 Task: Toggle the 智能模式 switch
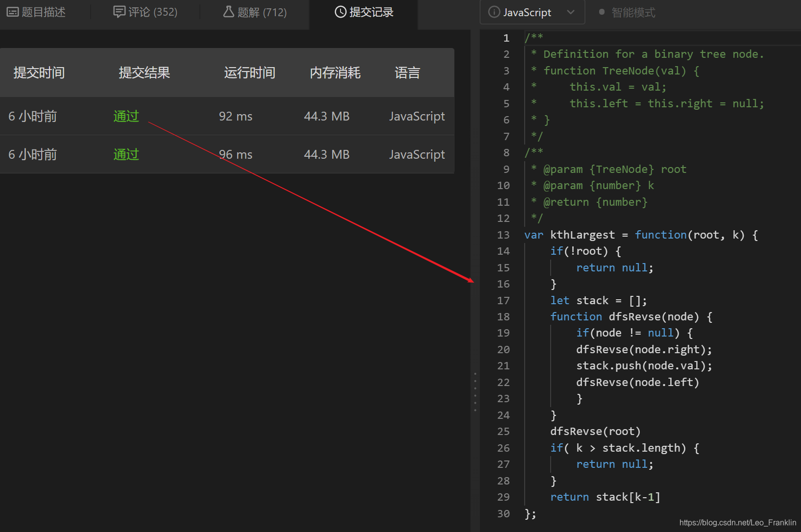point(627,12)
